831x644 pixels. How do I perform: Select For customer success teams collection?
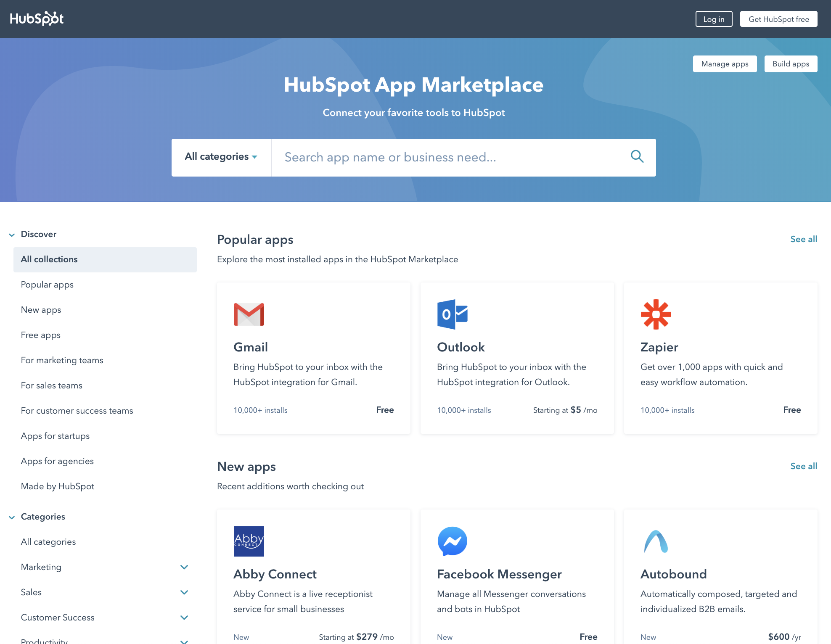pos(77,411)
